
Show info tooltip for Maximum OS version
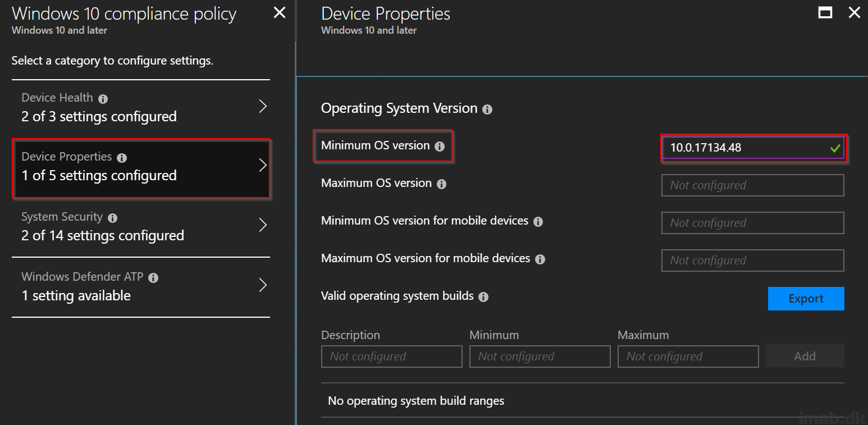pyautogui.click(x=442, y=184)
